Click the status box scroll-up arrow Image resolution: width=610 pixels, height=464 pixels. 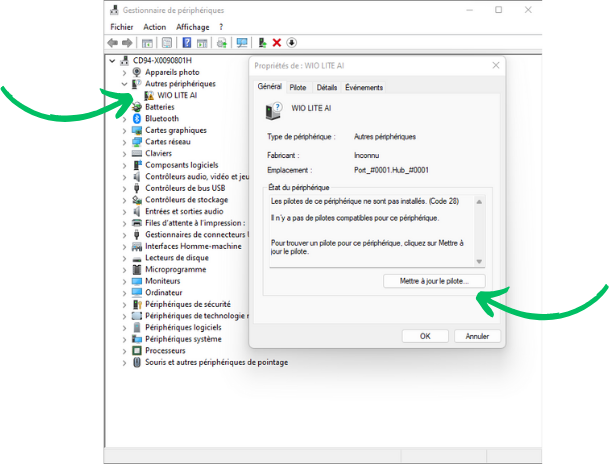tap(479, 202)
